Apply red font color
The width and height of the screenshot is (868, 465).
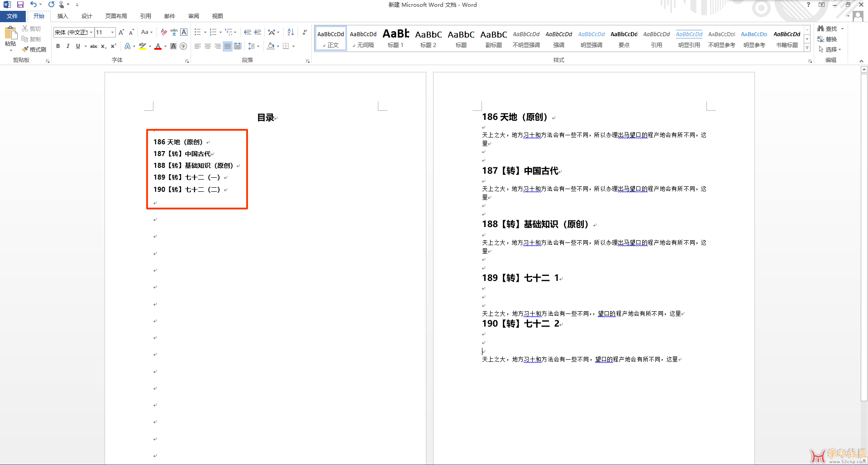click(x=158, y=46)
